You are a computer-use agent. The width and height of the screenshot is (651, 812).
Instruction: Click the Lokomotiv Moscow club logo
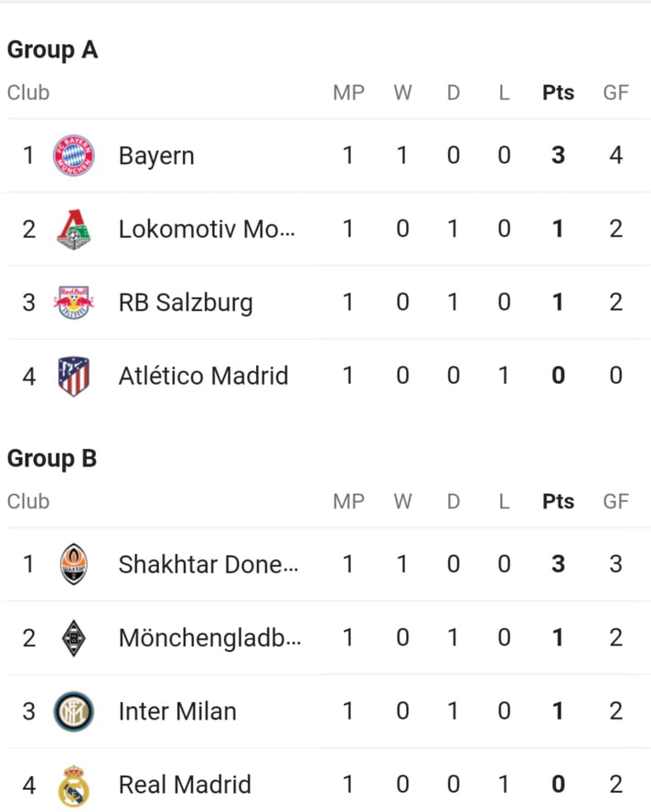[73, 229]
